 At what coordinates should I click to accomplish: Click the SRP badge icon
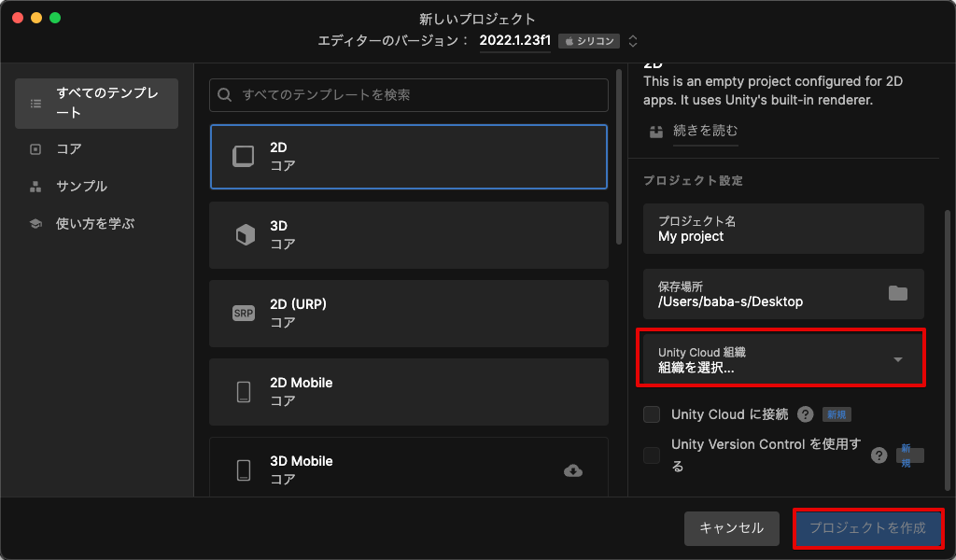244,314
